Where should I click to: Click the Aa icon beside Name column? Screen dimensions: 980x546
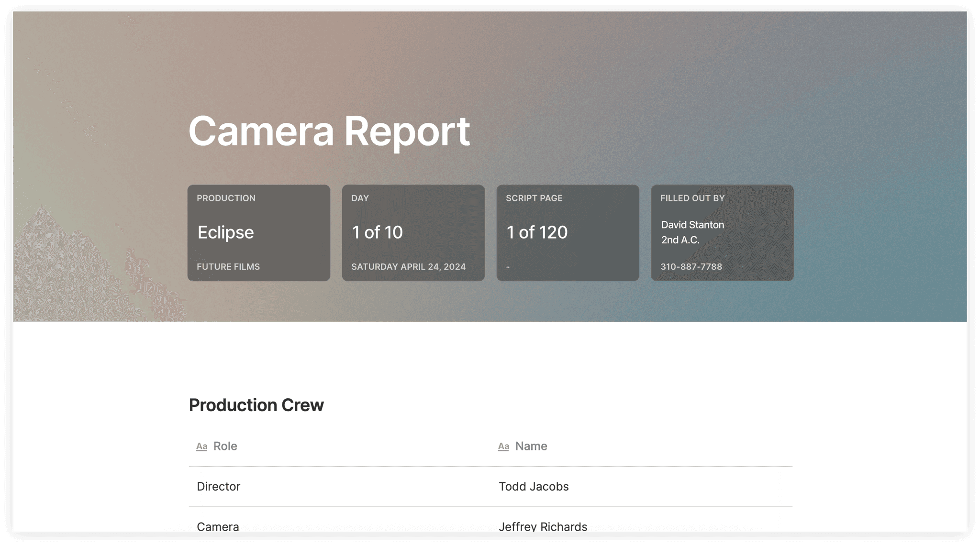click(x=504, y=446)
